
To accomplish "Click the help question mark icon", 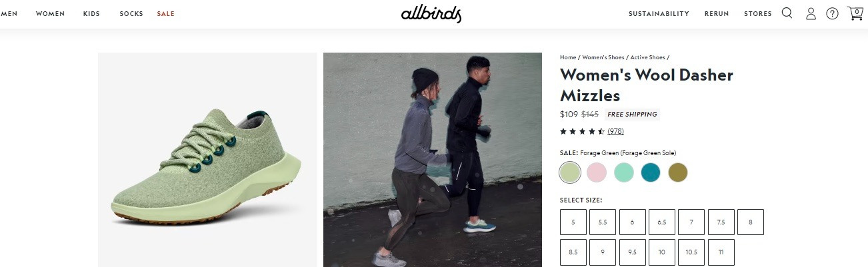I will 832,13.
